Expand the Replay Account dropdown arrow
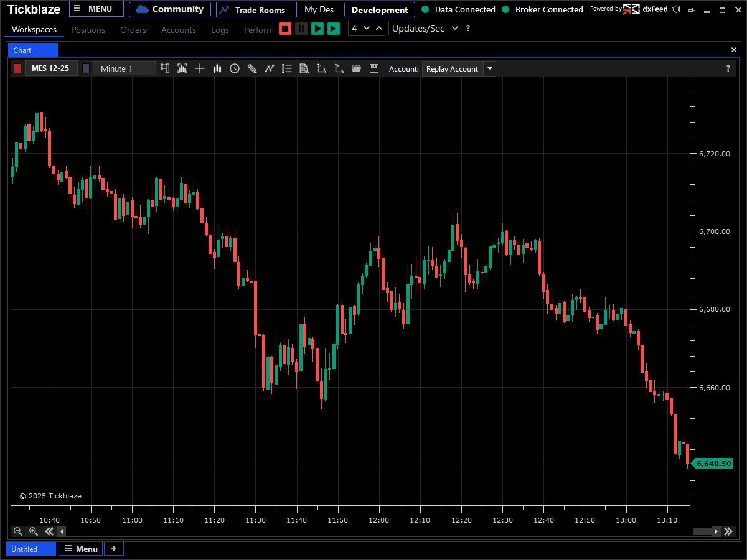The height and width of the screenshot is (560, 747). click(489, 68)
